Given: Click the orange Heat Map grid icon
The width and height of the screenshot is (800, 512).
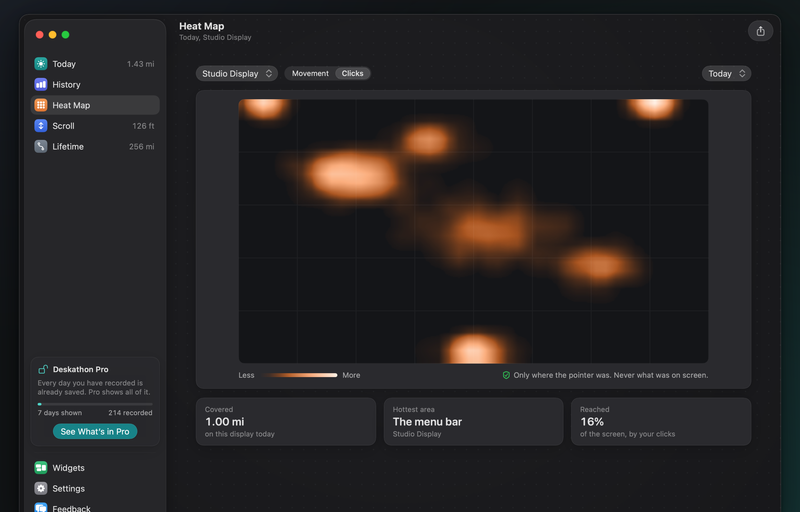Looking at the screenshot, I should pyautogui.click(x=41, y=105).
